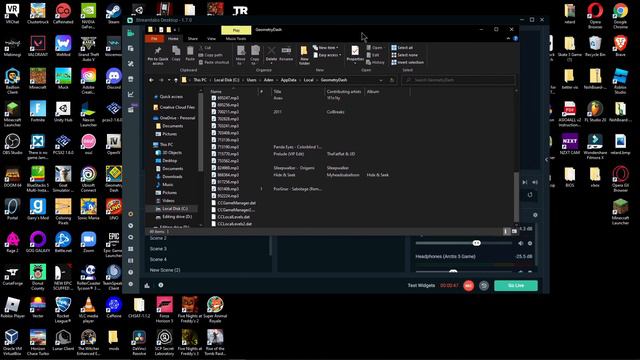Image resolution: width=640 pixels, height=360 pixels.
Task: Sort by Contributing artists column header
Action: click(x=344, y=92)
